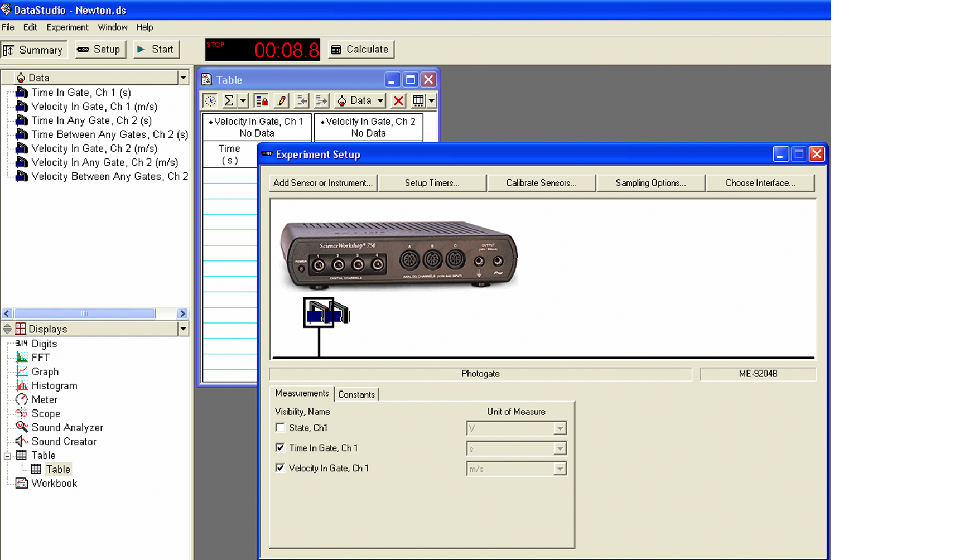Open the Experiment menu

(67, 27)
